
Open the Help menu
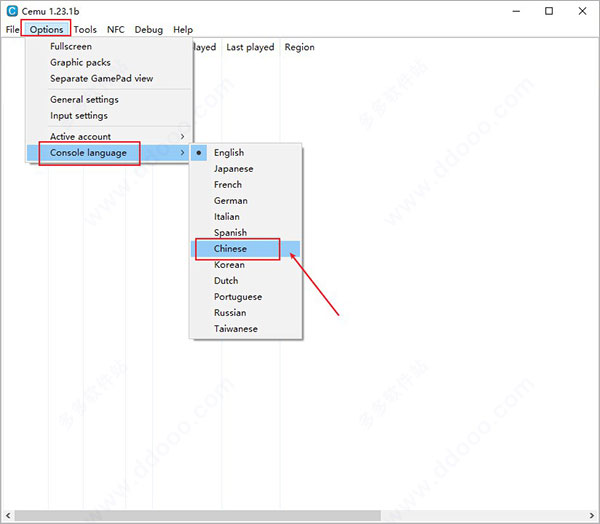[183, 29]
